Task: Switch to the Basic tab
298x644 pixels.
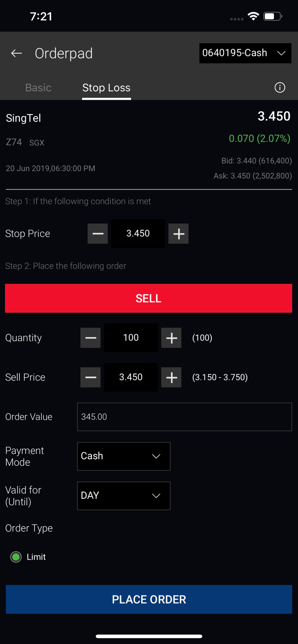Action: (38, 88)
